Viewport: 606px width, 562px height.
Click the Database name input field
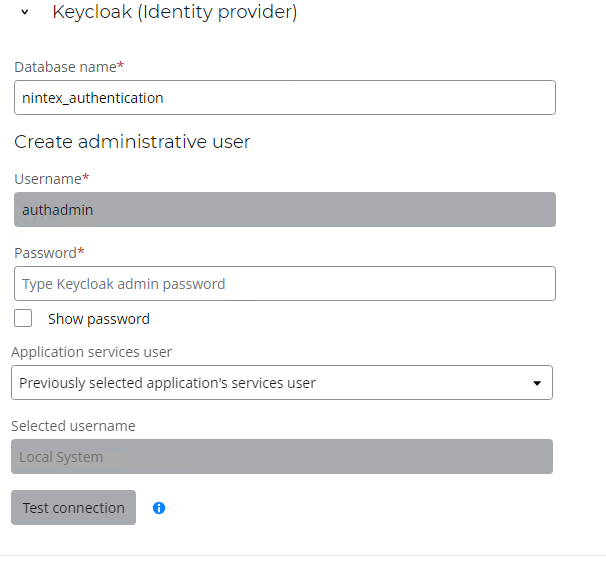tap(285, 98)
